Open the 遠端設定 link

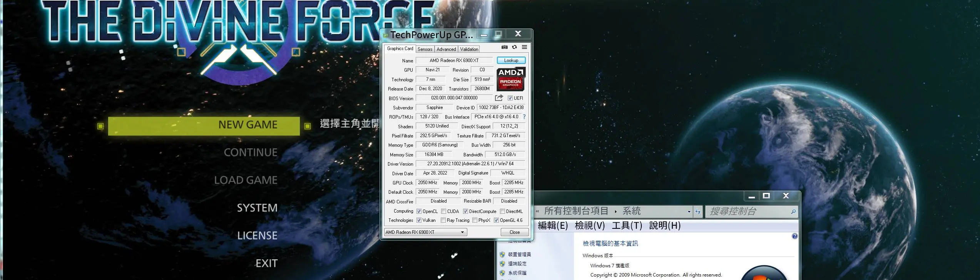517,264
